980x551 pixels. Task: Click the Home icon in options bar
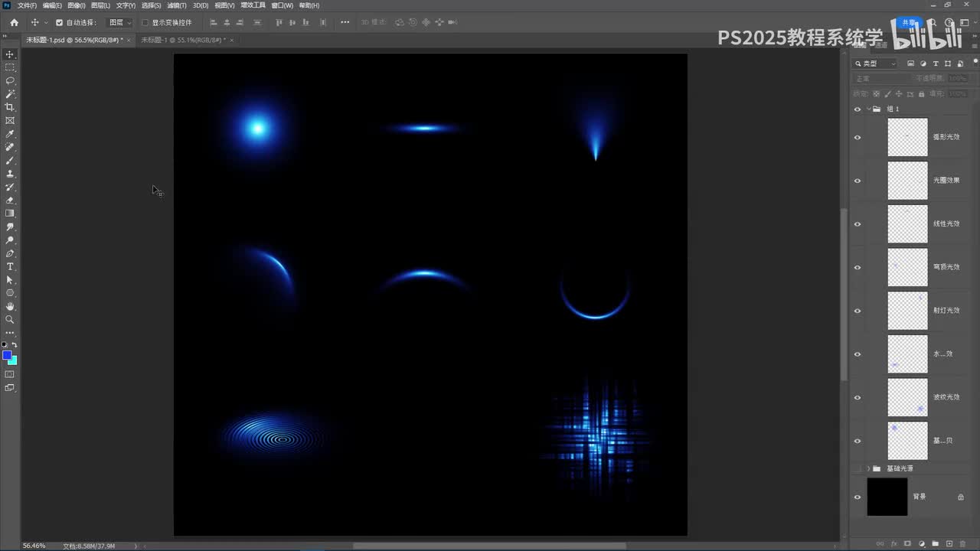14,22
